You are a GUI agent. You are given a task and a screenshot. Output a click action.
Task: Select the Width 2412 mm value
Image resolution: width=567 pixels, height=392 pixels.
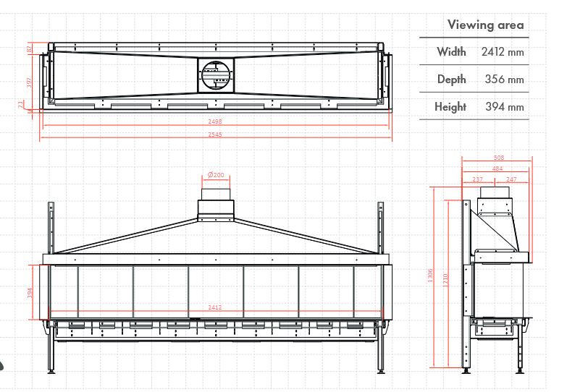[502, 52]
